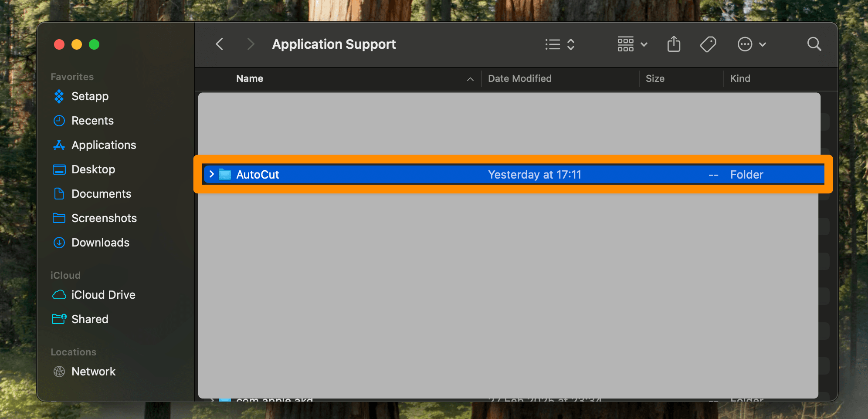Click the Application Support window title
Viewport: 868px width, 419px height.
point(334,44)
